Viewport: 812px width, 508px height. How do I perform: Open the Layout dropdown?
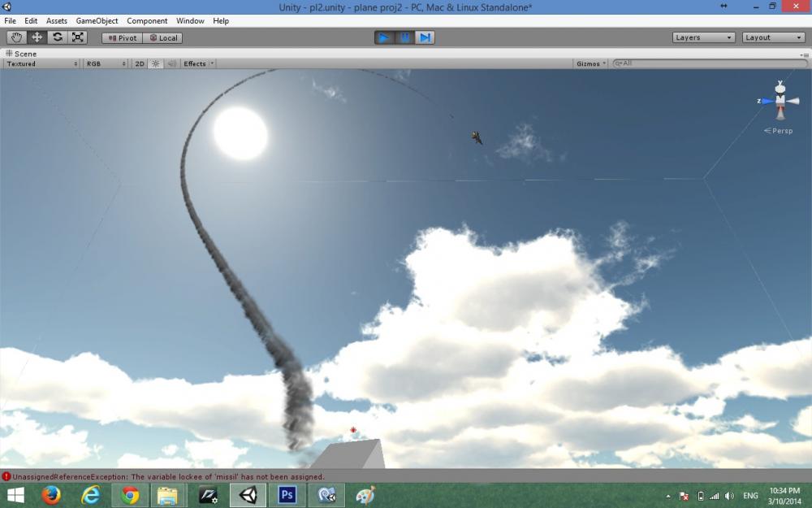(773, 37)
